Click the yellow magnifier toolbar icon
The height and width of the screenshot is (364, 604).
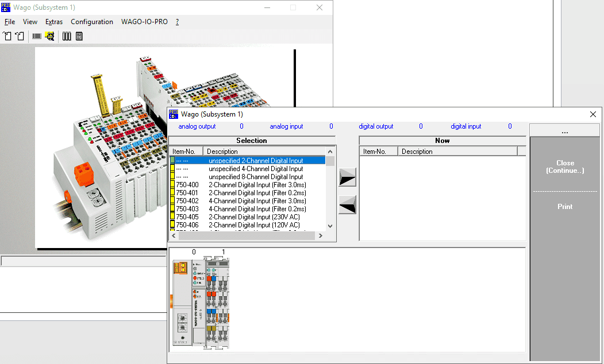49,36
